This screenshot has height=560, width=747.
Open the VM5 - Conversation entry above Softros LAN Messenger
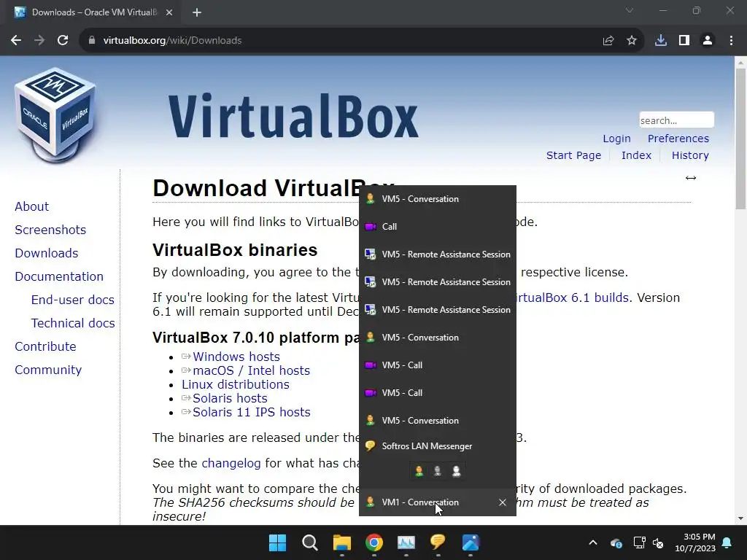pos(438,421)
